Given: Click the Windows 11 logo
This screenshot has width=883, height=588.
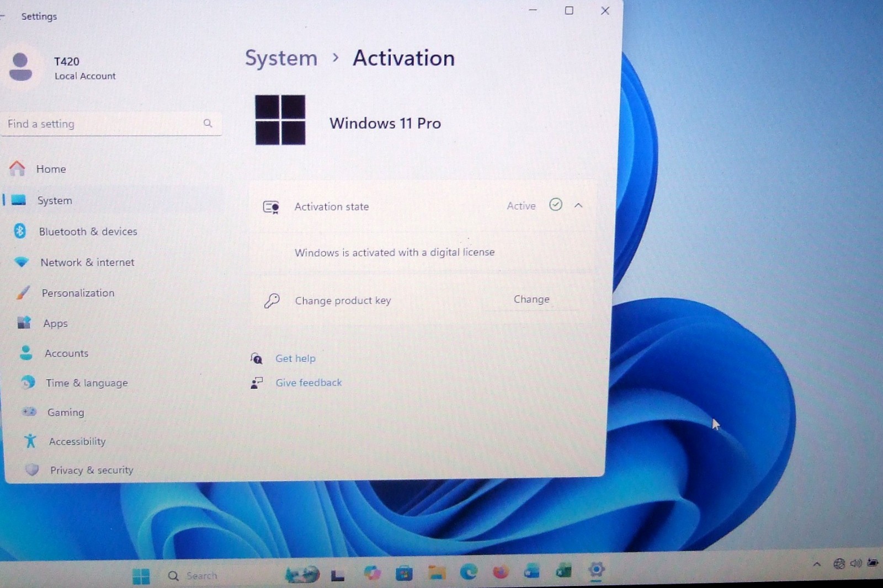Looking at the screenshot, I should (x=280, y=120).
